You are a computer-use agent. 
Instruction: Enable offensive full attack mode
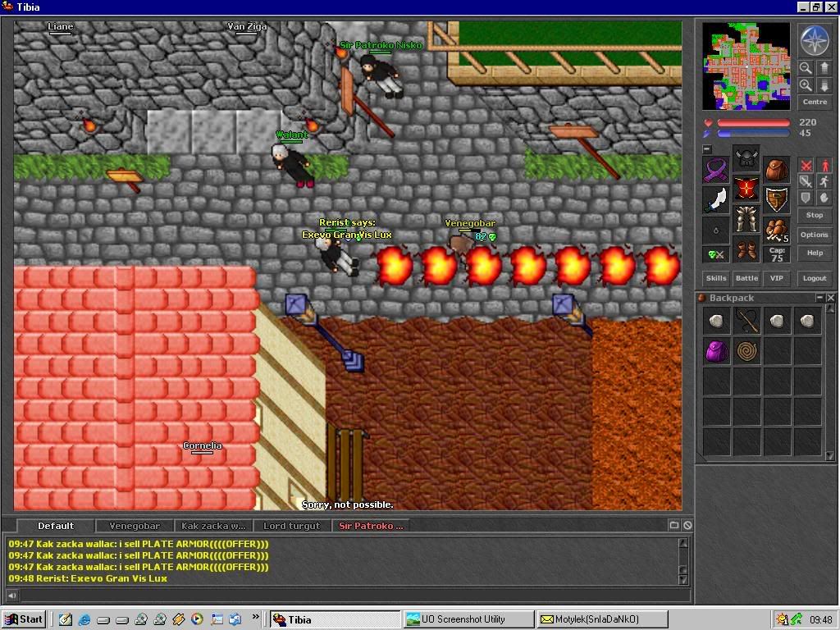806,166
